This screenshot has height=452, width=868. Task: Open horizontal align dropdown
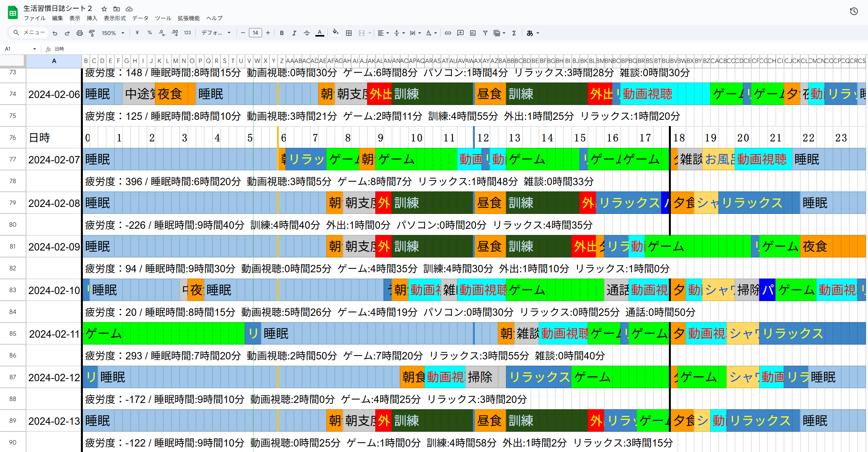[383, 33]
